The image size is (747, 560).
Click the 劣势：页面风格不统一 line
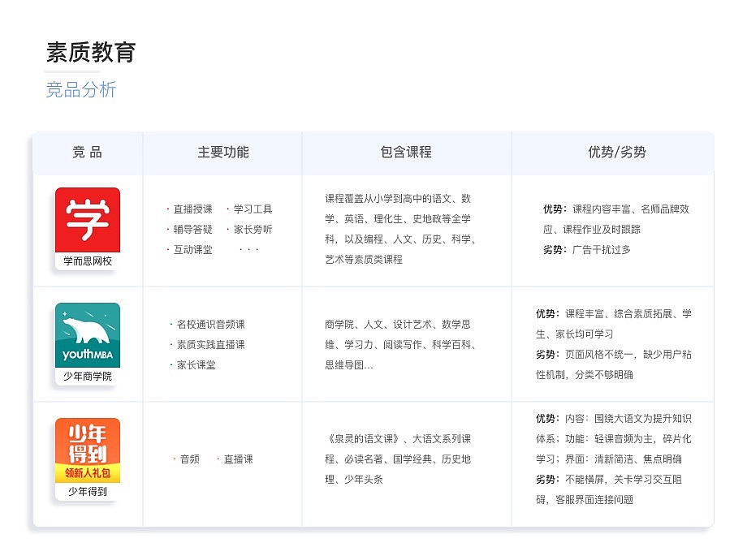point(614,355)
